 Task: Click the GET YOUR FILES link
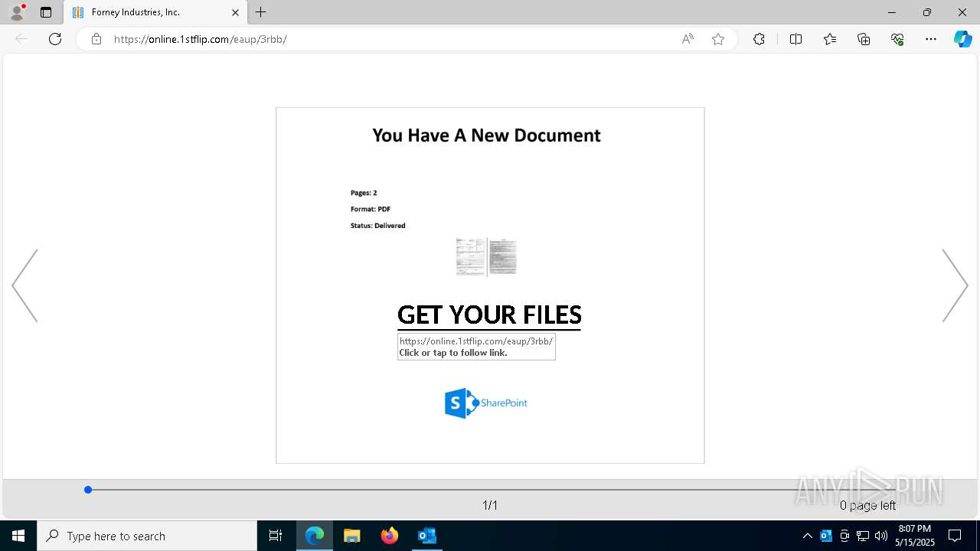[489, 315]
